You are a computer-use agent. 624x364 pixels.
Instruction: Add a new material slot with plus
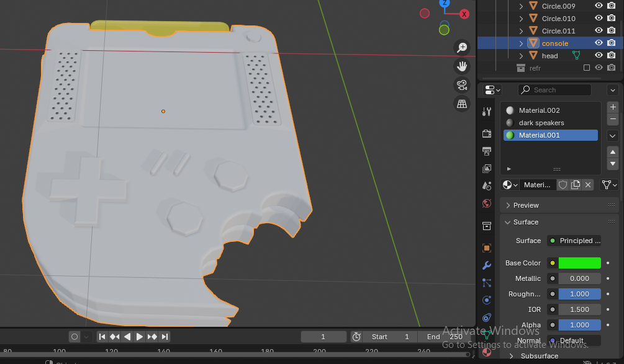point(613,107)
